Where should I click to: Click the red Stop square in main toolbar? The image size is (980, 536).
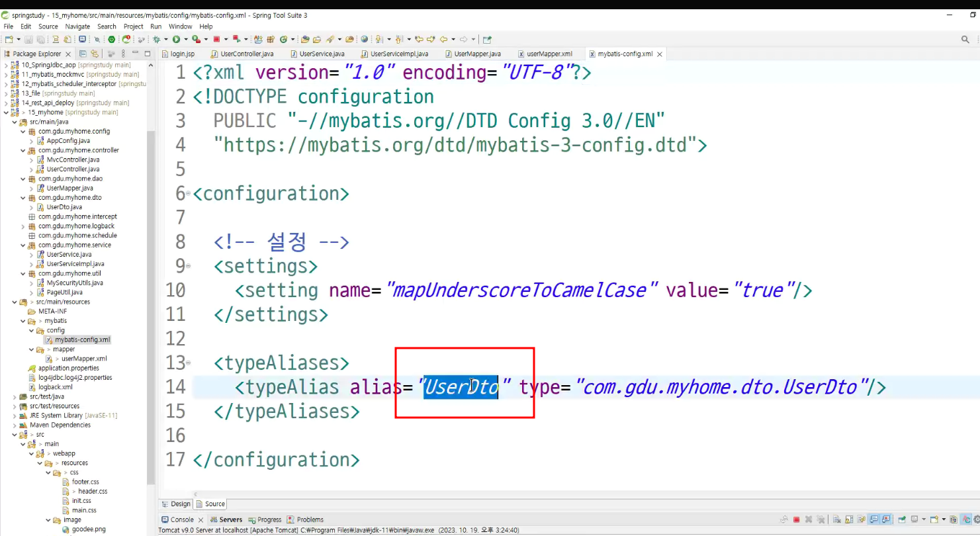[216, 39]
